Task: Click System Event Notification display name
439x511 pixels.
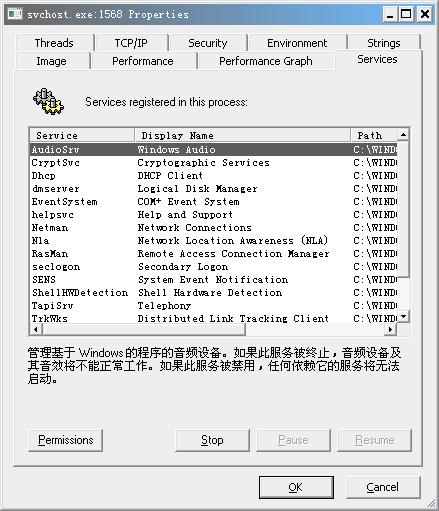Action: [213, 280]
